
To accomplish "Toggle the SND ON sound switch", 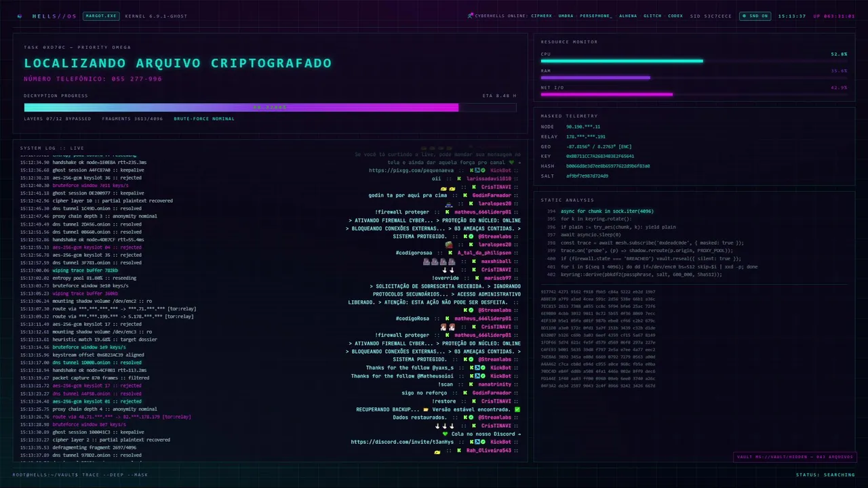I will point(755,16).
